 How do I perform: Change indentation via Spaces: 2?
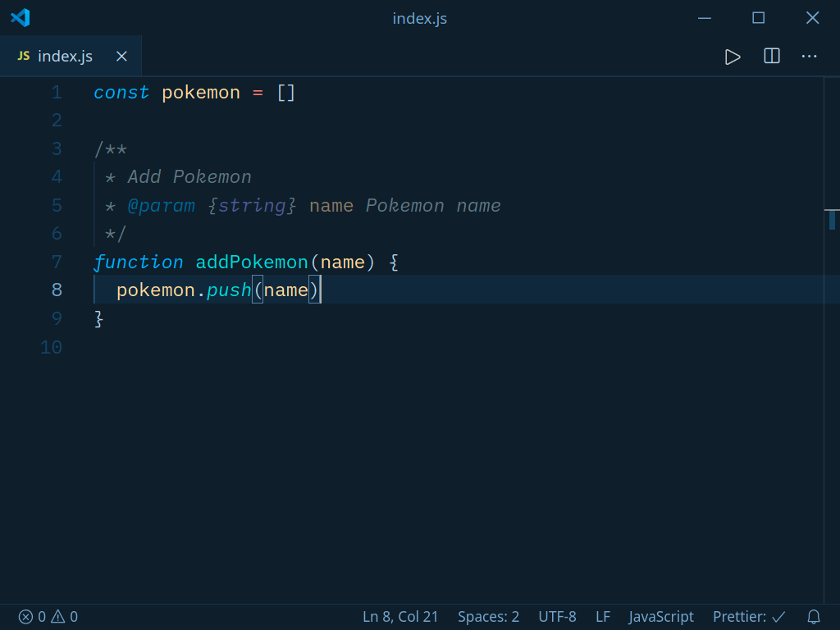(x=488, y=617)
